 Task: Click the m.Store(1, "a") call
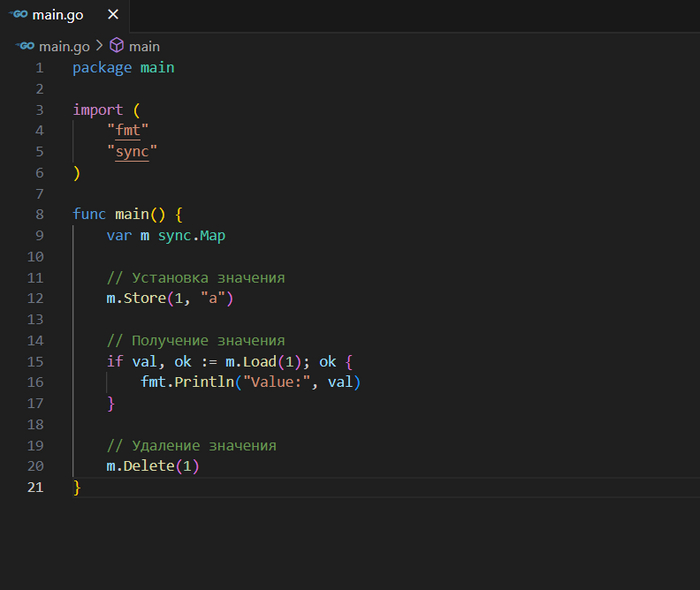169,298
